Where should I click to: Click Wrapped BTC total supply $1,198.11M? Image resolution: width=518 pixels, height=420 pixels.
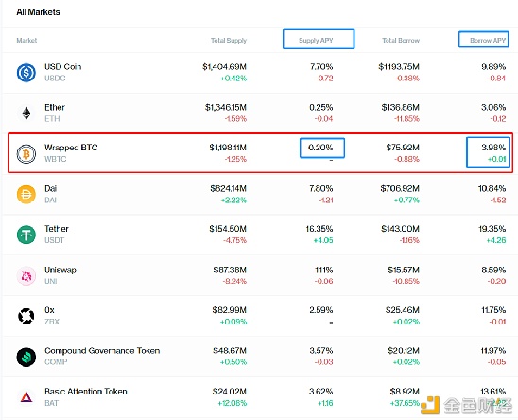coord(228,148)
